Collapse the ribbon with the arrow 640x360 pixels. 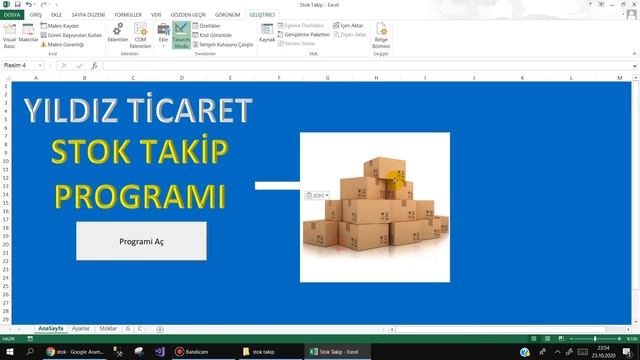click(x=634, y=54)
